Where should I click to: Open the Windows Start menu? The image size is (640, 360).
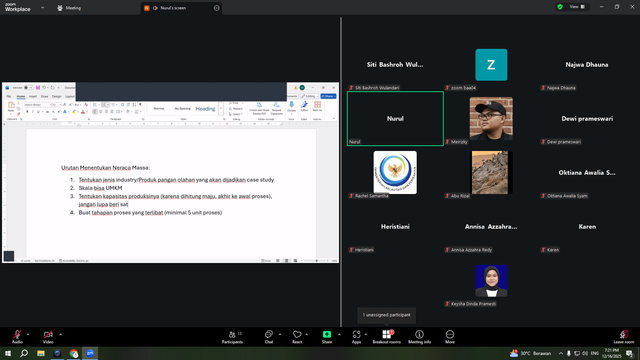(x=8, y=353)
